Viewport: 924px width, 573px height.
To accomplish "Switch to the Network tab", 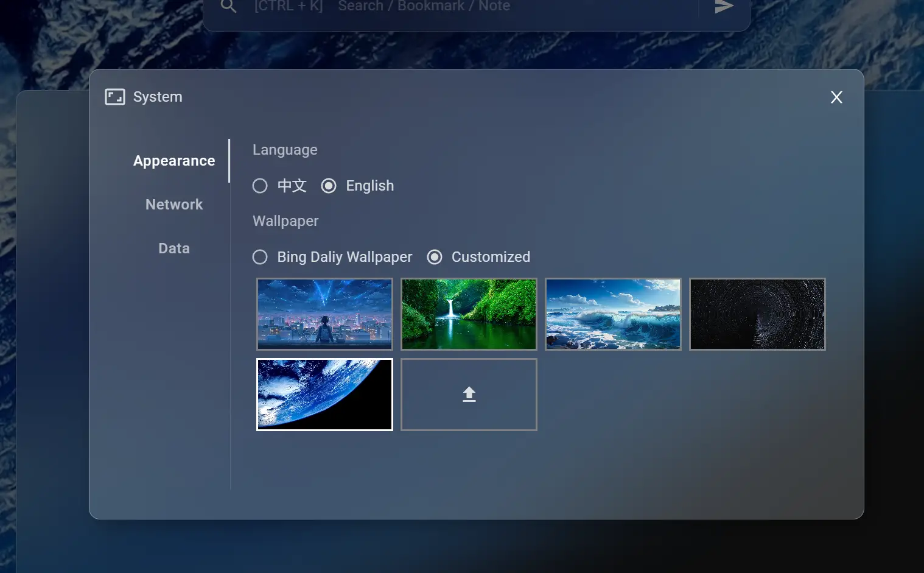I will click(x=174, y=205).
